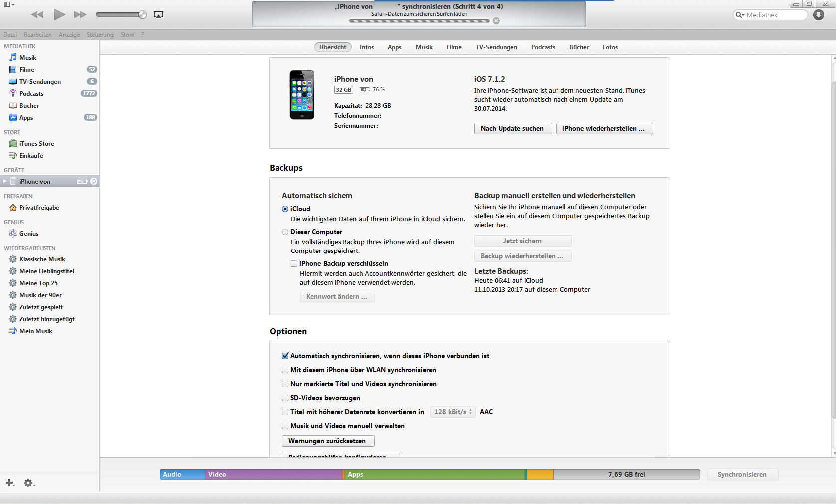Switch to the Übersicht tab
The image size is (836, 504).
pyautogui.click(x=333, y=47)
